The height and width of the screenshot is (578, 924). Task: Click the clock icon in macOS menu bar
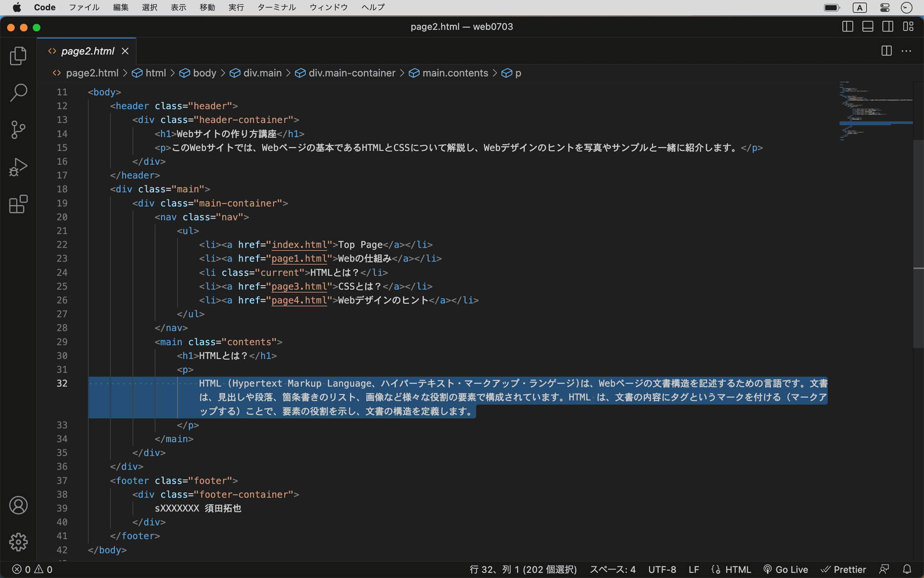[x=906, y=7]
